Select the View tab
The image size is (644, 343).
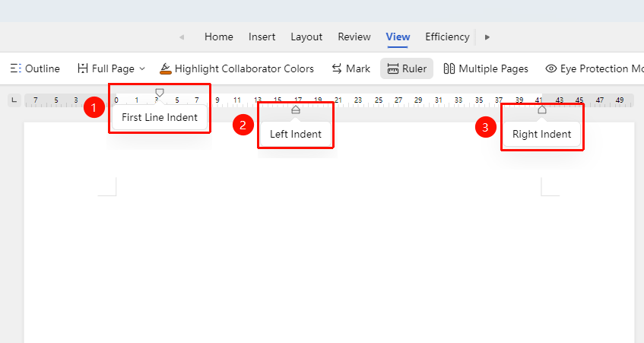(x=398, y=37)
